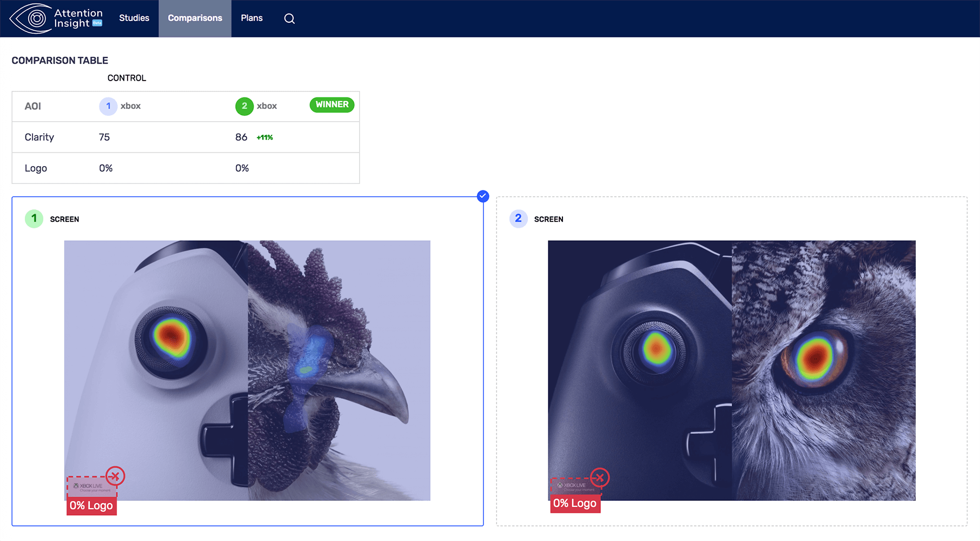980x541 pixels.
Task: Click the Clarity row label
Action: click(39, 137)
